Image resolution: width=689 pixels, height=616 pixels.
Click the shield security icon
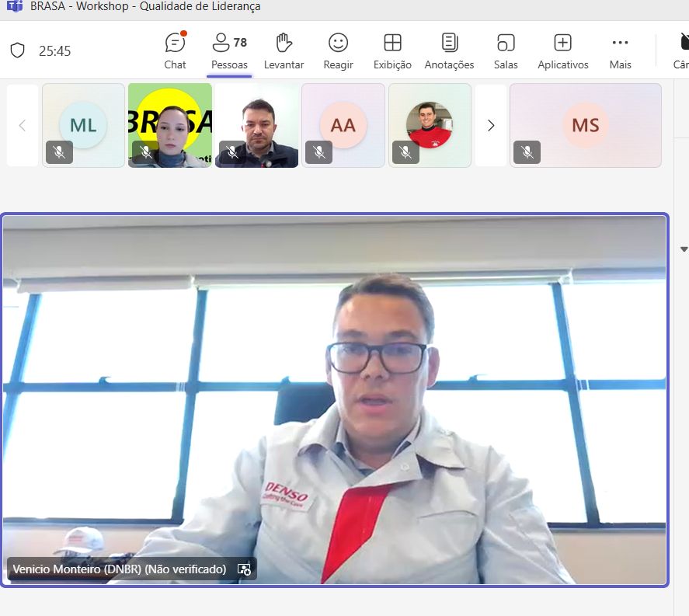point(18,50)
